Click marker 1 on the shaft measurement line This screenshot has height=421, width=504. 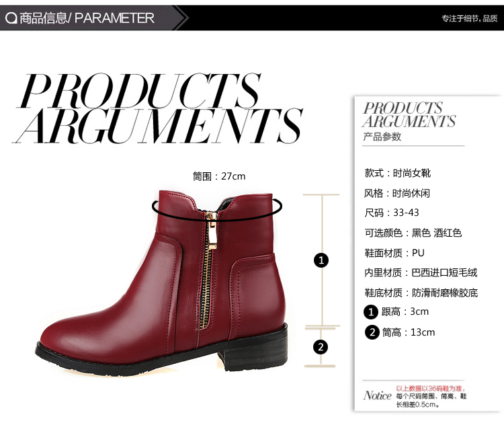pos(321,260)
